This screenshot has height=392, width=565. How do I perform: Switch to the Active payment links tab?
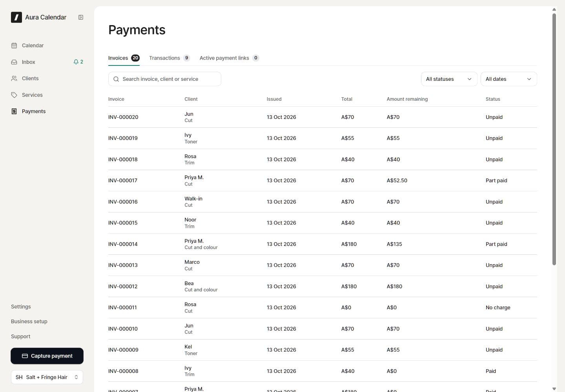(x=229, y=58)
